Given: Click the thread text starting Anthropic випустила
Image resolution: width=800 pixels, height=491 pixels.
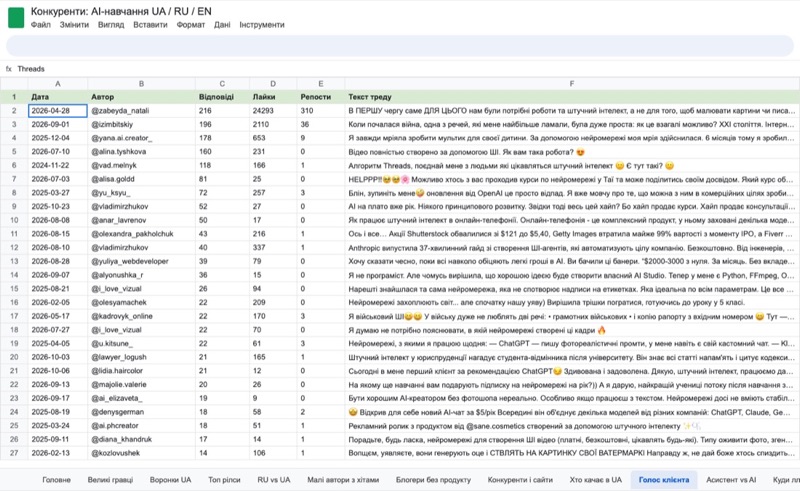Looking at the screenshot, I should coord(572,248).
